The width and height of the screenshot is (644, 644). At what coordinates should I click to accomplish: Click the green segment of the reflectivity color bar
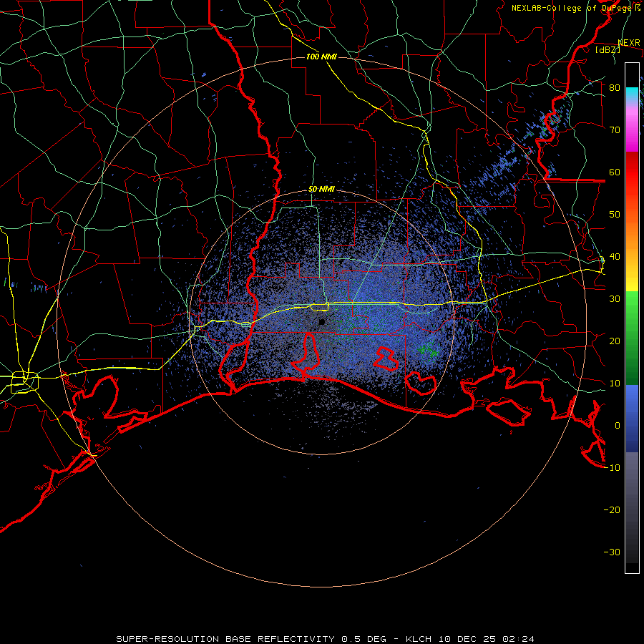[x=632, y=338]
